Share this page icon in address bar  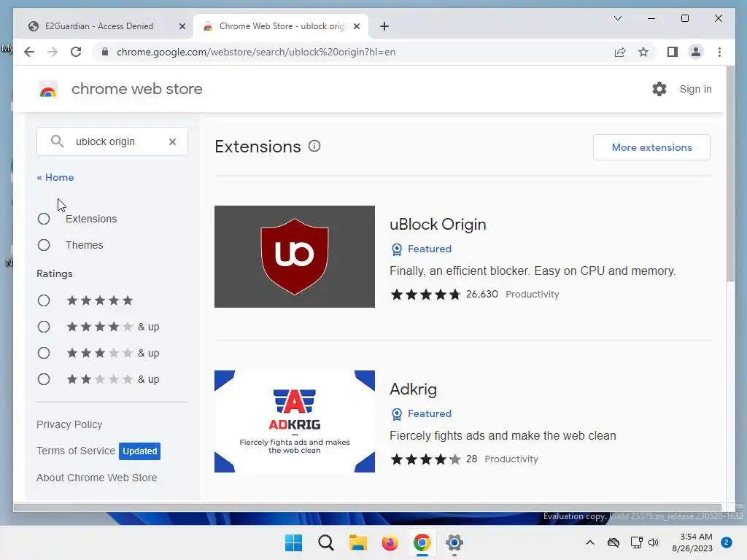click(620, 52)
